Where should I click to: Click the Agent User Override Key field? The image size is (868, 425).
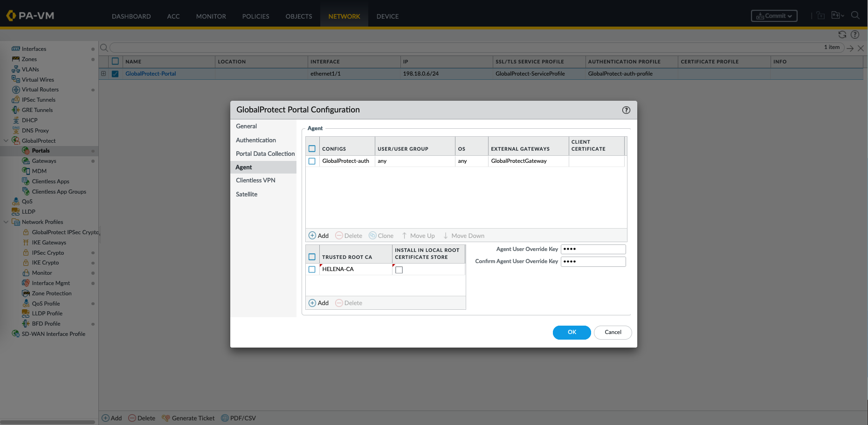coord(593,249)
